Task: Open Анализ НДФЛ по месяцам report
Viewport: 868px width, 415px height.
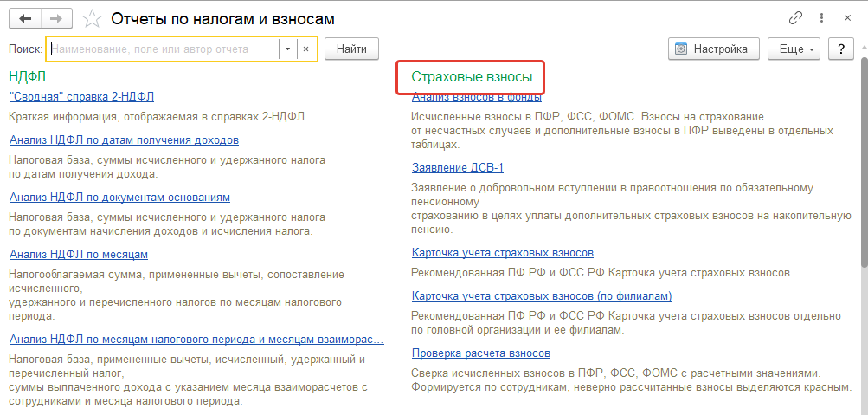Action: 79,255
